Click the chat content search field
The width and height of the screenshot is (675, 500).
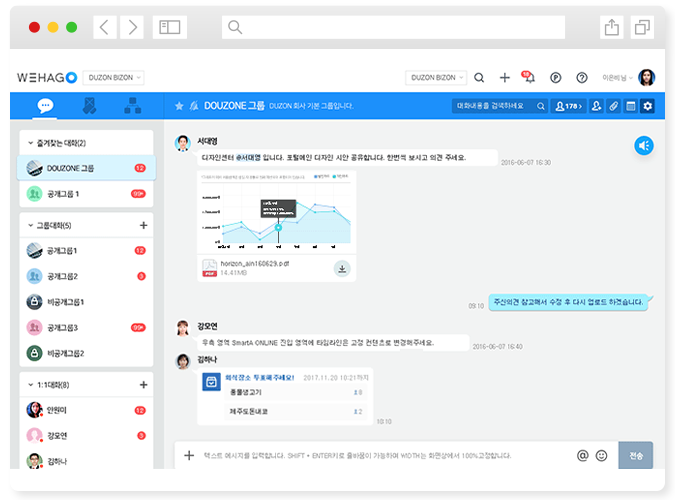click(x=500, y=106)
